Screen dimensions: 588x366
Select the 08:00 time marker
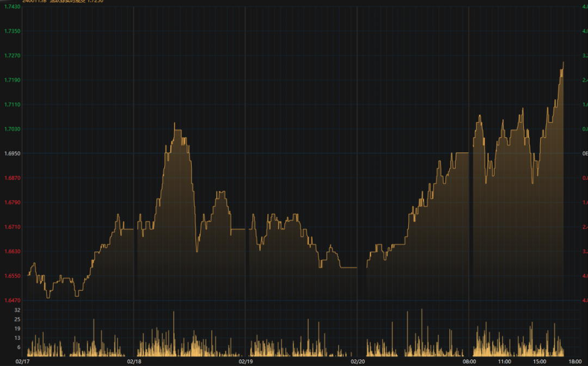[469, 362]
